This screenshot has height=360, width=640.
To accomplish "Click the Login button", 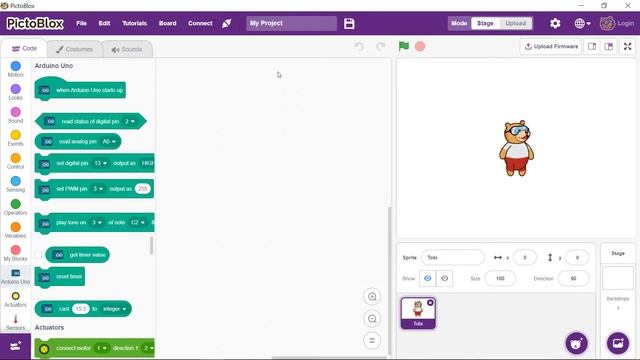I will click(617, 23).
